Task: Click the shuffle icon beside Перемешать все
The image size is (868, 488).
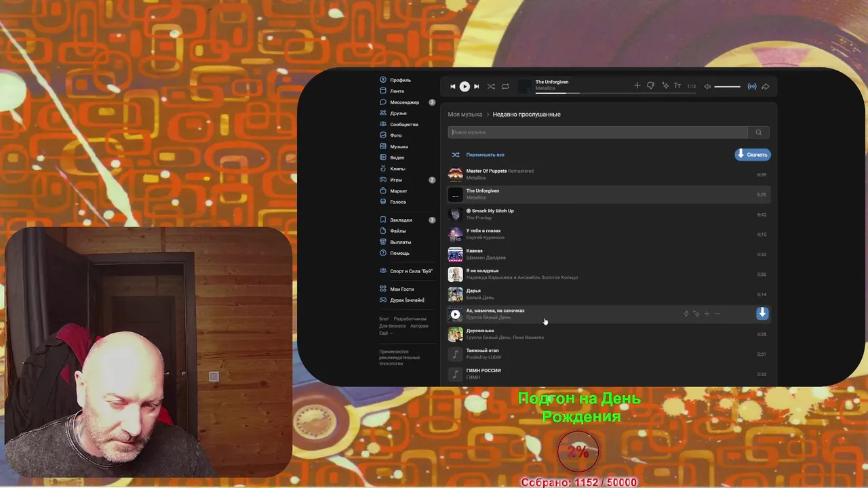Action: [x=456, y=155]
